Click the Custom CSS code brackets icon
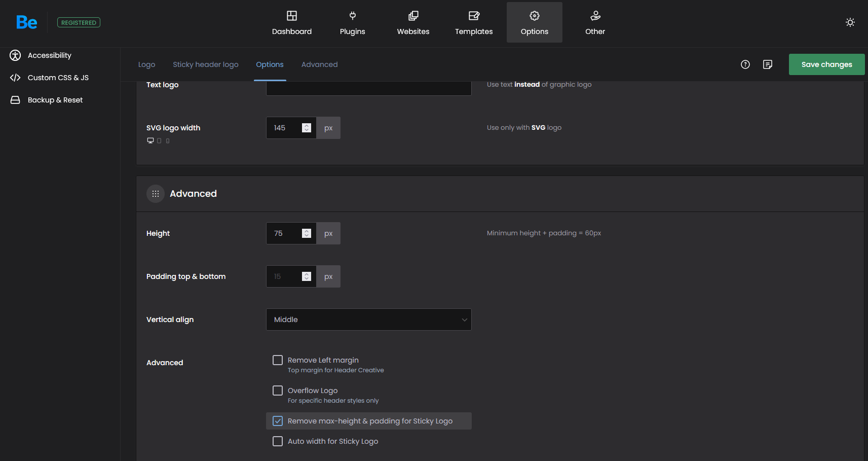This screenshot has height=461, width=868. (x=15, y=78)
